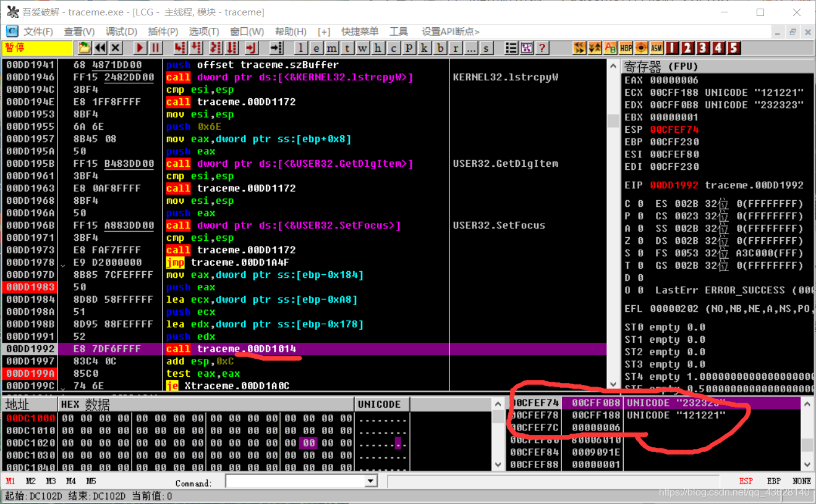816x504 pixels.
Task: Open the 选项(T) menu
Action: tap(204, 31)
